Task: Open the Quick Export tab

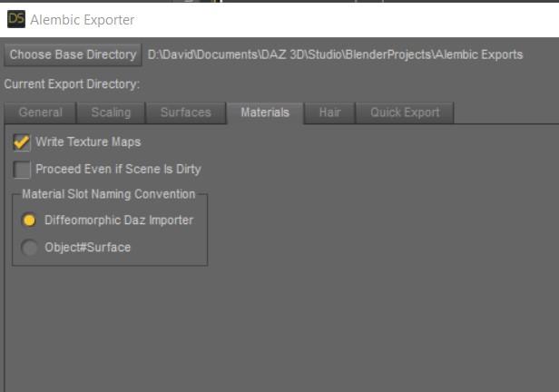Action: tap(405, 113)
